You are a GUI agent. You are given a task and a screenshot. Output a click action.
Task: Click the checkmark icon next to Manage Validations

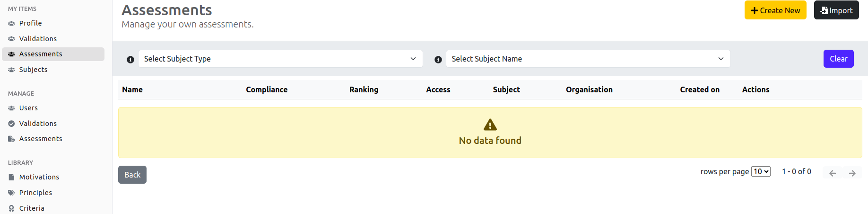click(11, 124)
